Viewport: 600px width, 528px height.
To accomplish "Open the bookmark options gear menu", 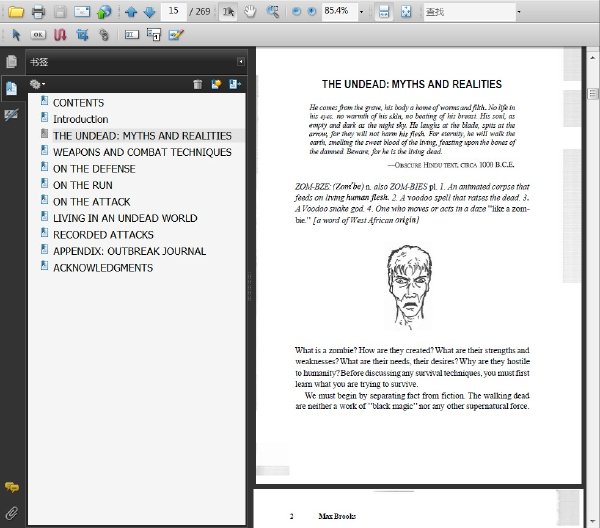I will [x=37, y=84].
